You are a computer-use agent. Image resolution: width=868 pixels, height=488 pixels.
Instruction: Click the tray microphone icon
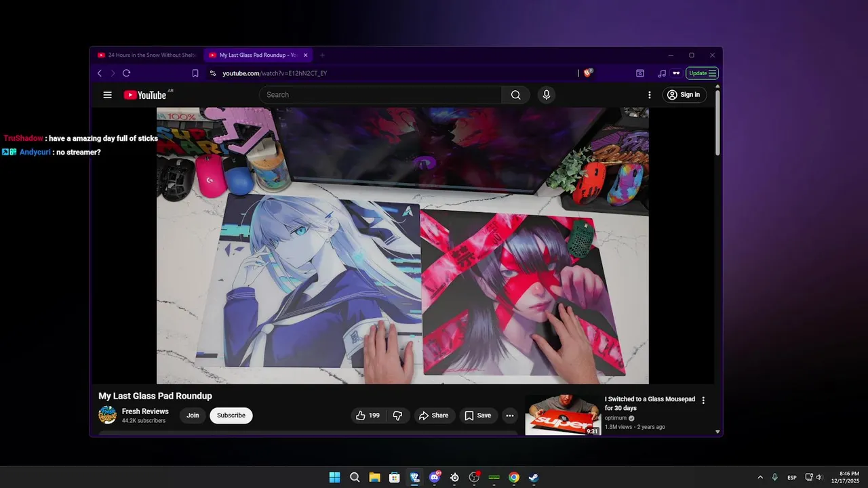coord(775,477)
